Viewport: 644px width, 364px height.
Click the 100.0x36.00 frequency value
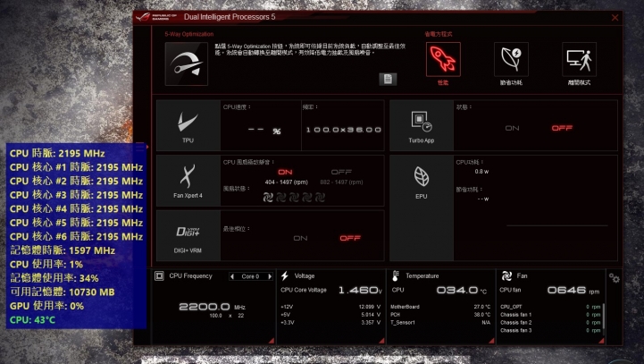[344, 130]
